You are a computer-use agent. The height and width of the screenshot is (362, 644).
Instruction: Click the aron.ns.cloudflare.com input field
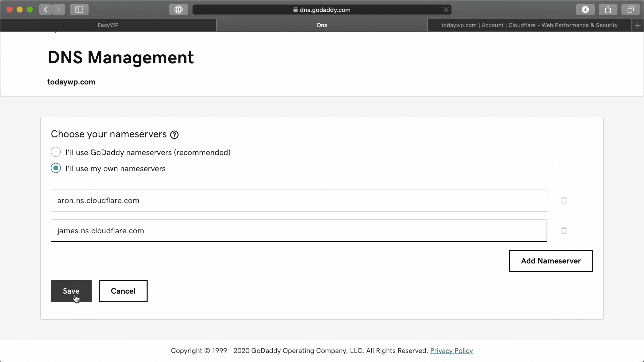click(x=299, y=200)
